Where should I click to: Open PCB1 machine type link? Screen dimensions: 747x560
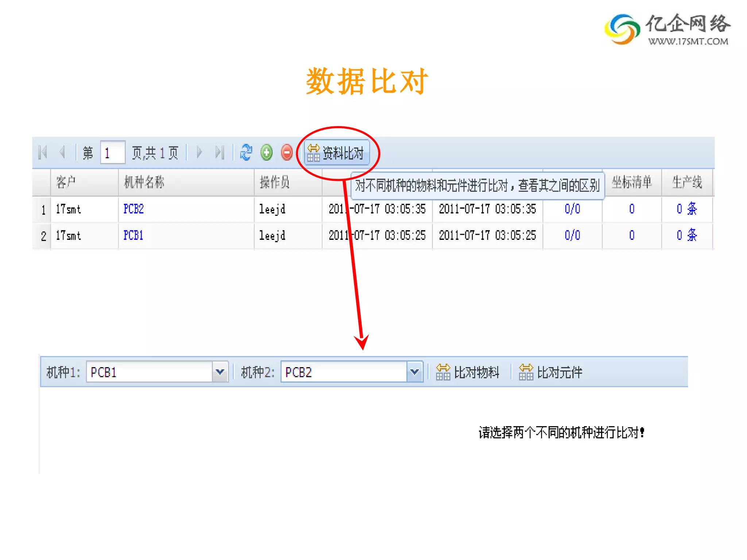pyautogui.click(x=133, y=236)
